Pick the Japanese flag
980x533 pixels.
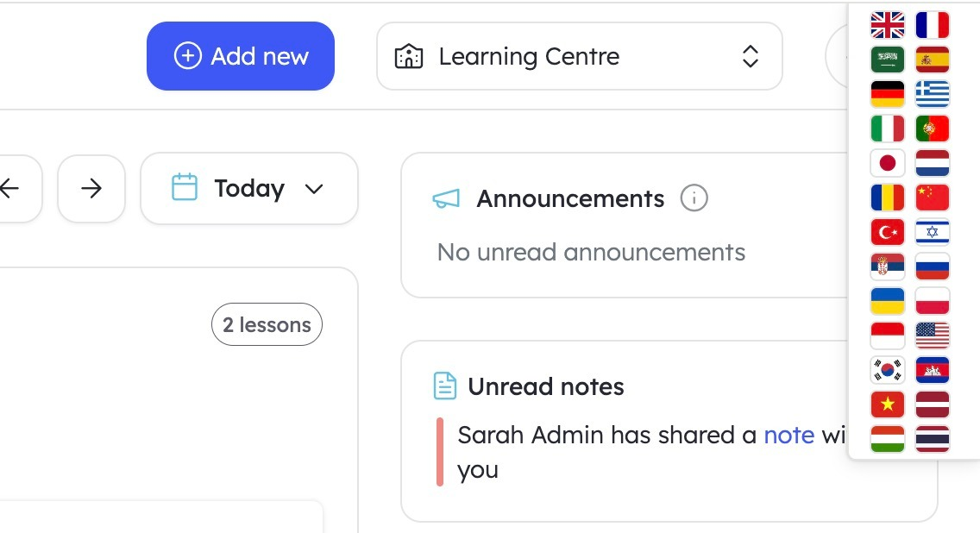point(888,163)
